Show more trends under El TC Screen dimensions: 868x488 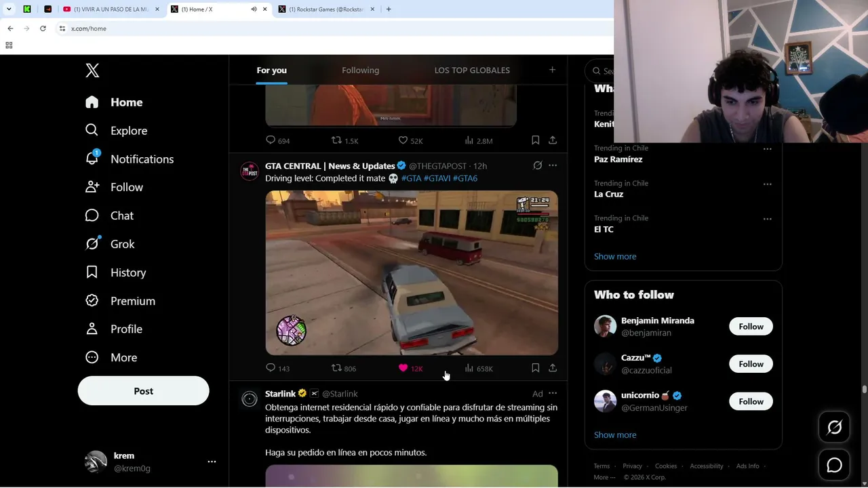click(x=615, y=256)
